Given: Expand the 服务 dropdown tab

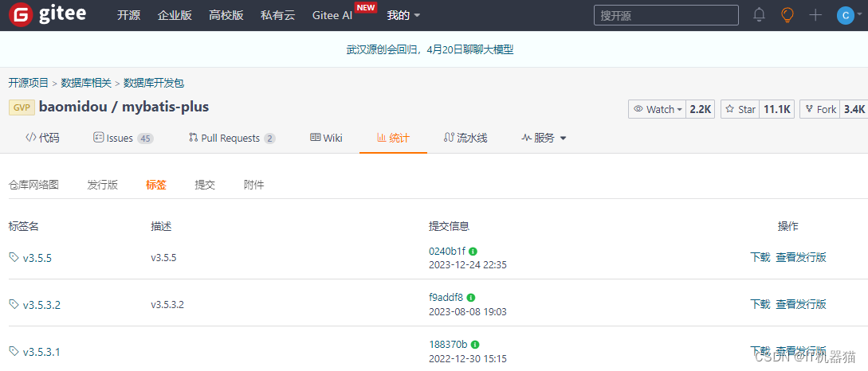Looking at the screenshot, I should (x=544, y=139).
